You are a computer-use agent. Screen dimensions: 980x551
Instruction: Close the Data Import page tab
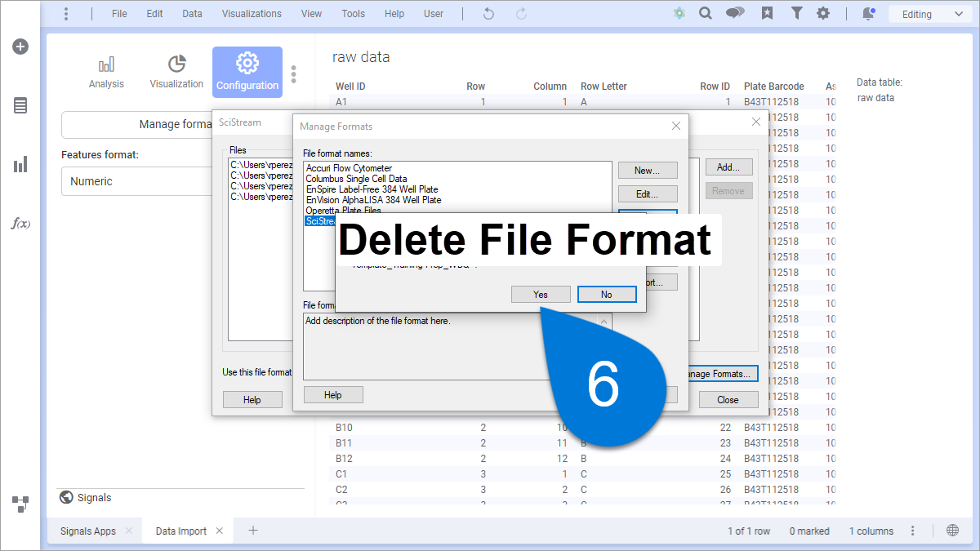pos(220,531)
